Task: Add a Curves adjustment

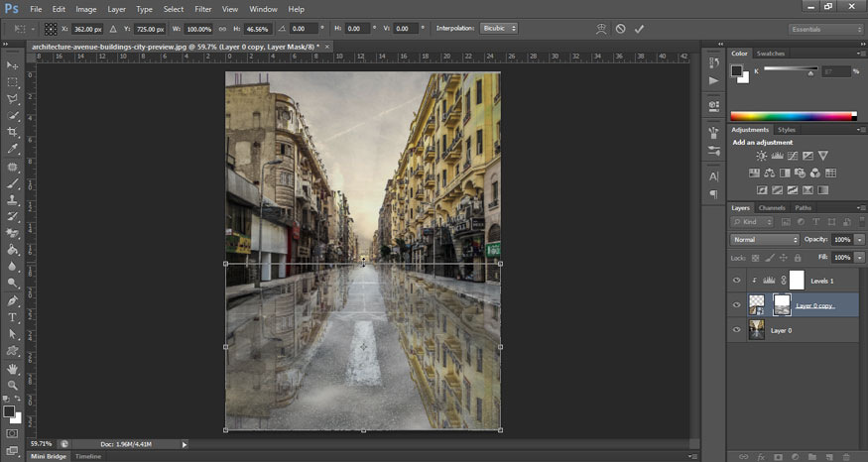Action: point(793,156)
